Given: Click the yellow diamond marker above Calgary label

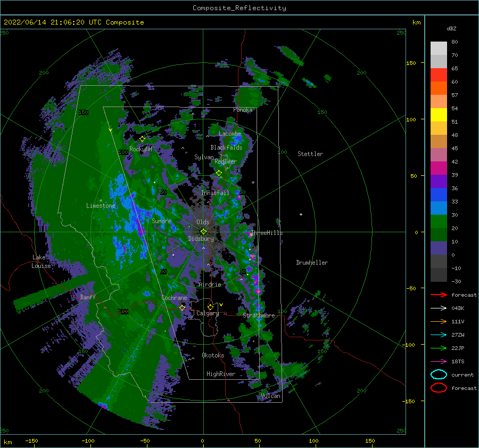Looking at the screenshot, I should 210,307.
